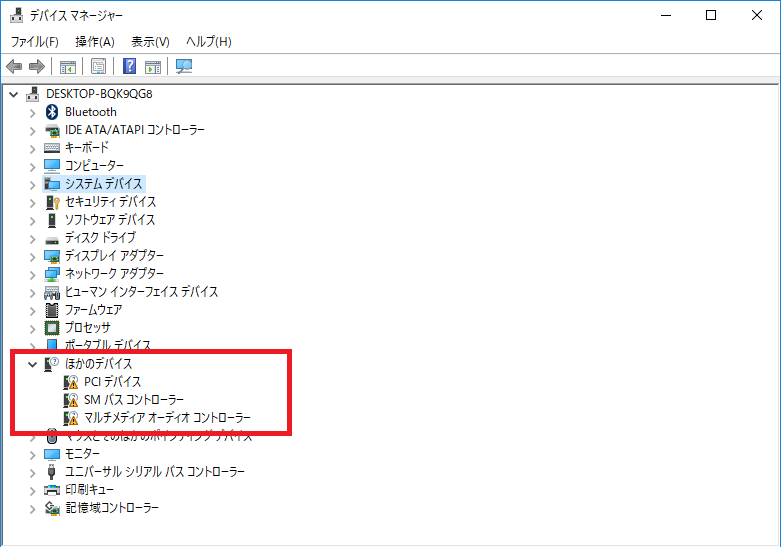Select the システム デバイス item
The width and height of the screenshot is (781, 547).
[104, 184]
